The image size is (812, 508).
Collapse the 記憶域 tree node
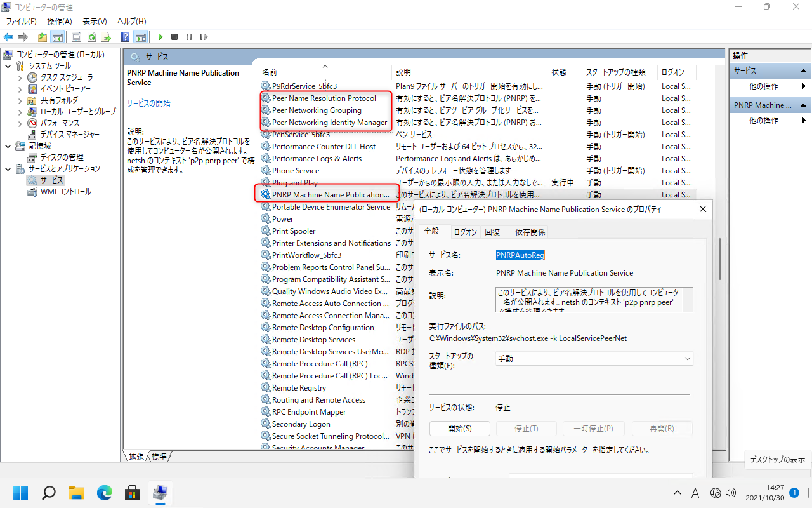8,145
